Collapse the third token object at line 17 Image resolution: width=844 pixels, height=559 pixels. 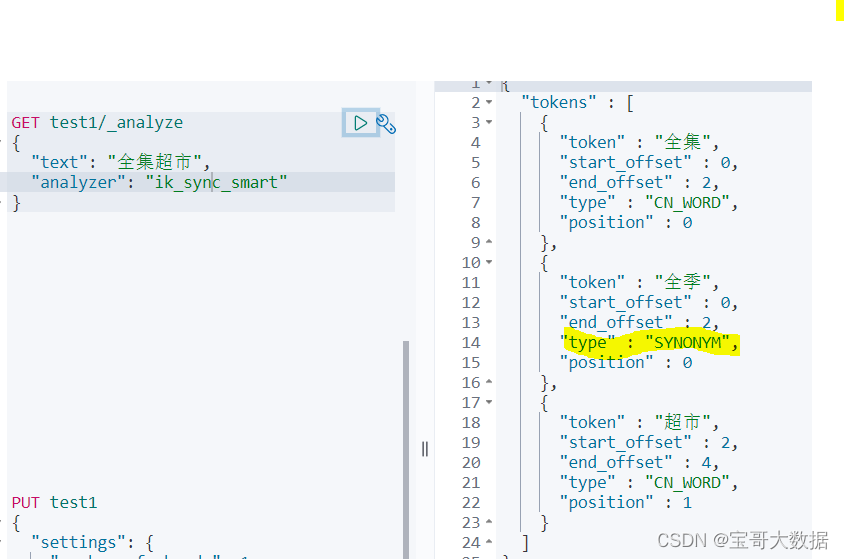(x=489, y=402)
